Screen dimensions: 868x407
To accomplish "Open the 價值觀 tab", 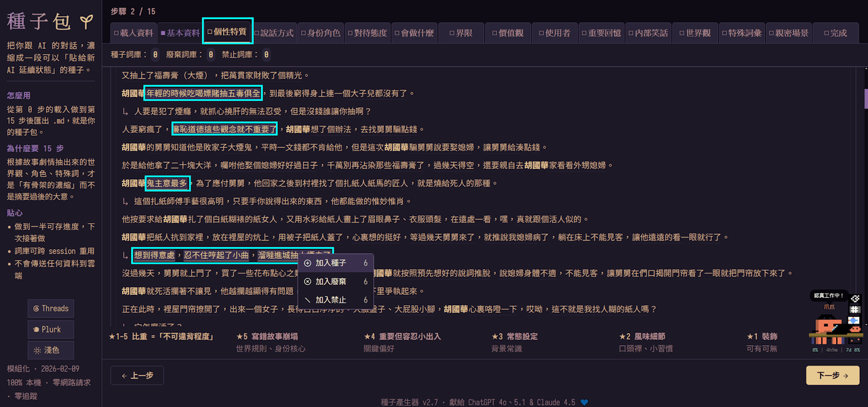I will [508, 33].
